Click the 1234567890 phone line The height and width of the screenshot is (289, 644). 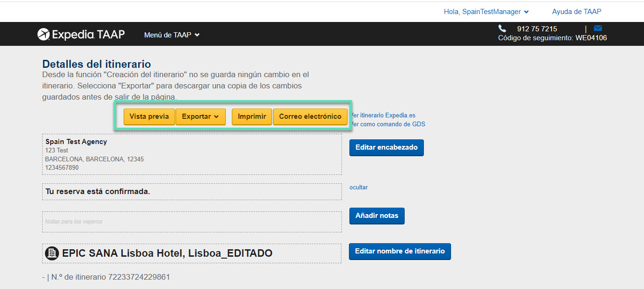(62, 167)
